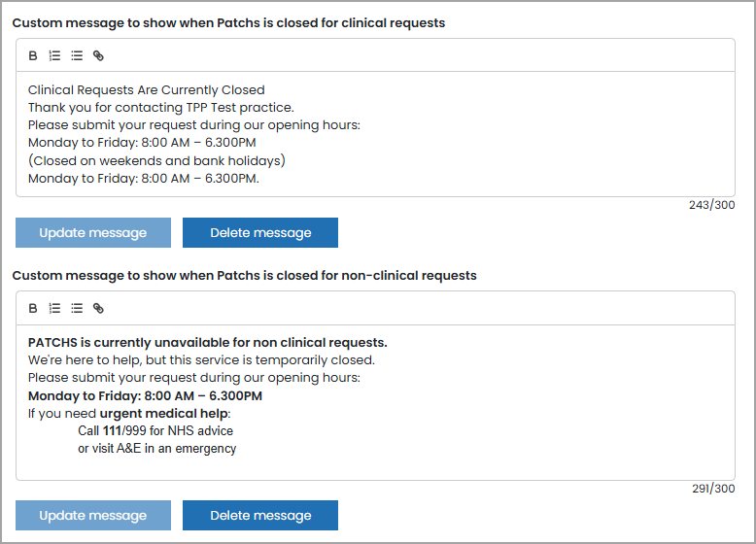The image size is (756, 544).
Task: Toggle bold in non-clinical message editor
Action: click(33, 308)
